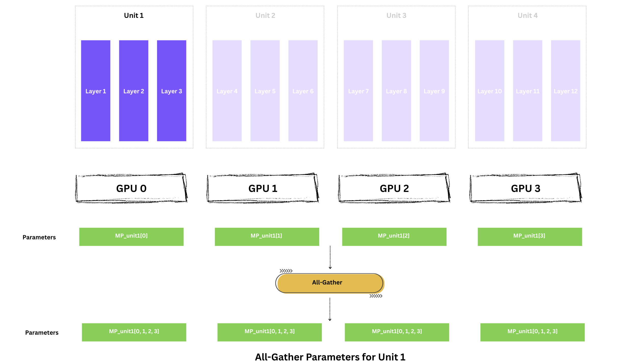Click the faded Layer 5 block
The width and height of the screenshot is (625, 364).
point(265,91)
